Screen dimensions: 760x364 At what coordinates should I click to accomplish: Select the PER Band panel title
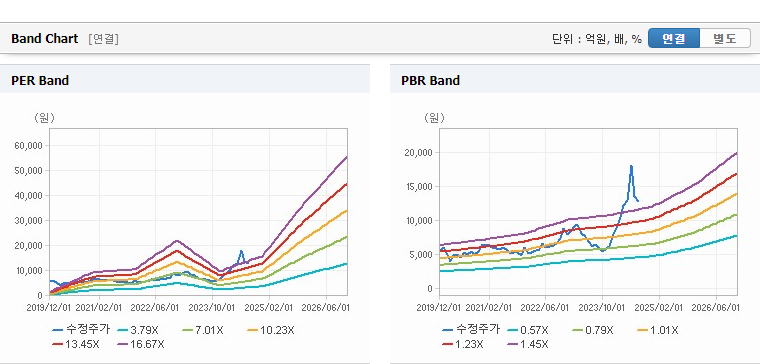coord(40,80)
